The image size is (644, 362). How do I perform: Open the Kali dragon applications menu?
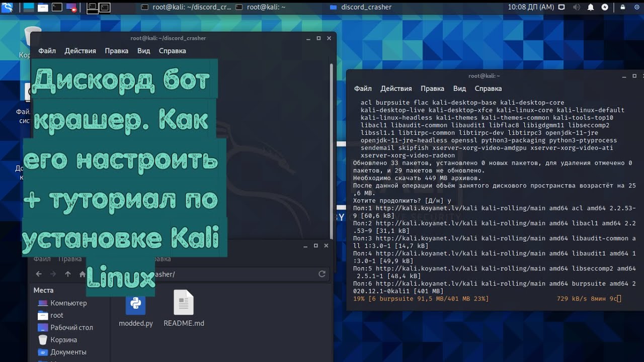pyautogui.click(x=7, y=7)
